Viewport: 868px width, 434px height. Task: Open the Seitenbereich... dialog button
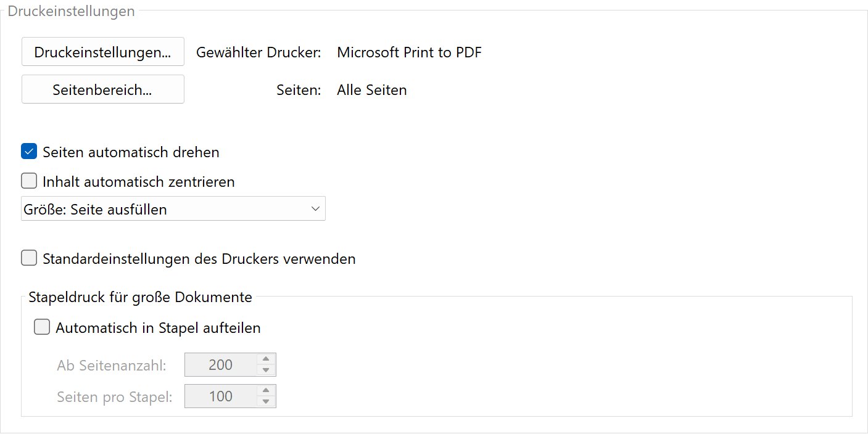coord(102,89)
